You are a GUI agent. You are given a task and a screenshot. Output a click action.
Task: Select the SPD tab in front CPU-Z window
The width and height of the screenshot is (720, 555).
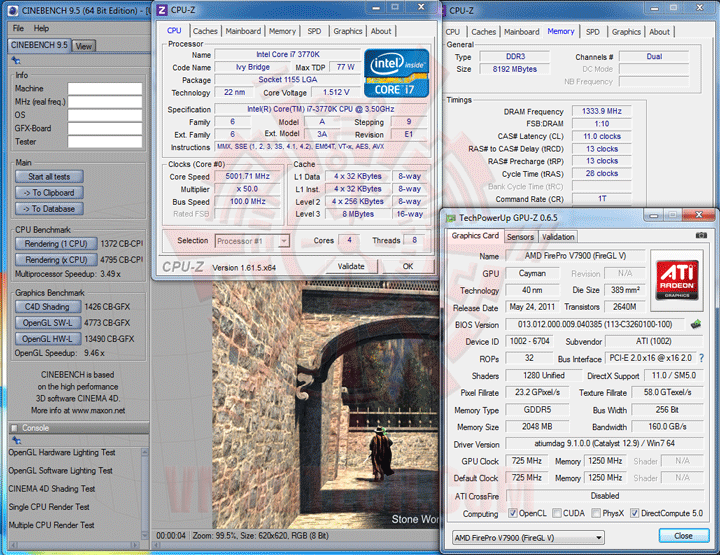tap(314, 31)
